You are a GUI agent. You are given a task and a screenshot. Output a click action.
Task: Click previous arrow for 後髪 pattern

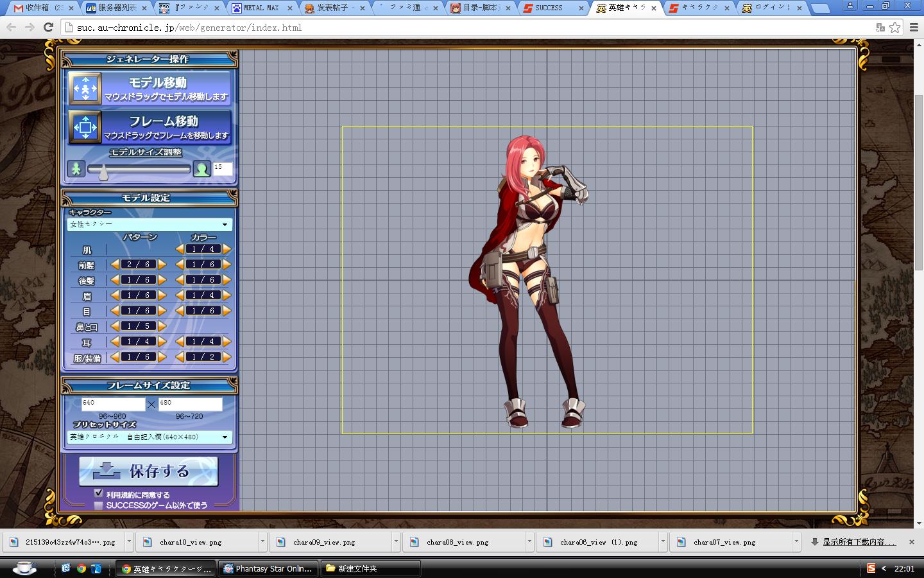(x=115, y=280)
